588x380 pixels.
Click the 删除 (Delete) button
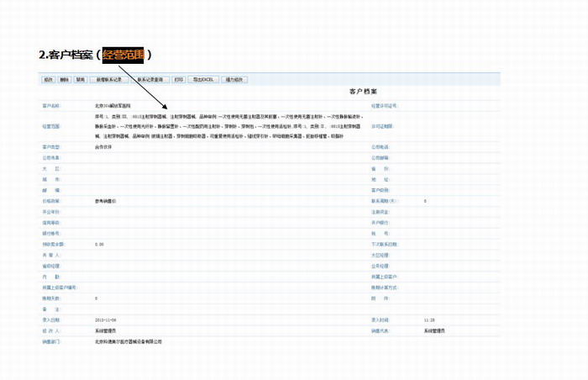pyautogui.click(x=65, y=80)
